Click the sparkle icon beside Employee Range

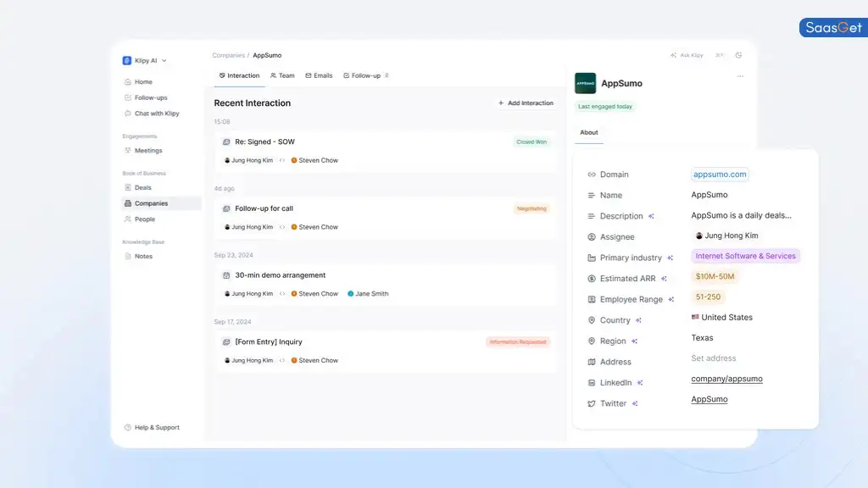(671, 299)
